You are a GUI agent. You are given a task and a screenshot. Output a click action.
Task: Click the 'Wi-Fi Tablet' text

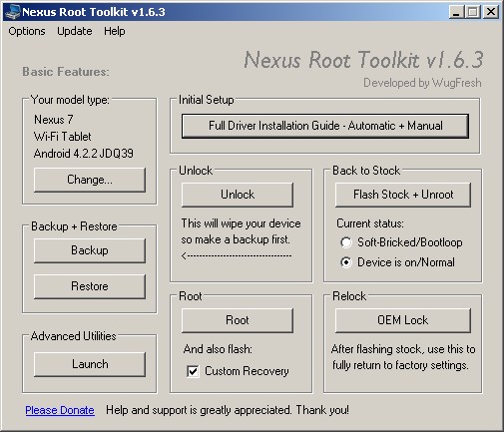62,137
